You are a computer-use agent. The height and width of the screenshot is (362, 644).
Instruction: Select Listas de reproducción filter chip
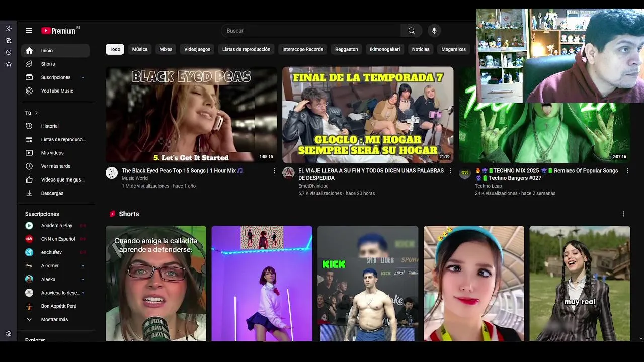click(246, 49)
